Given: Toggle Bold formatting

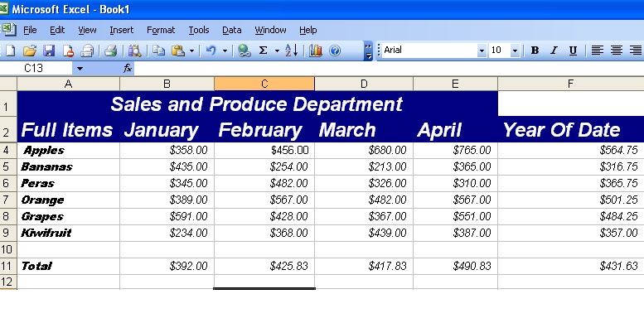Looking at the screenshot, I should [x=535, y=50].
